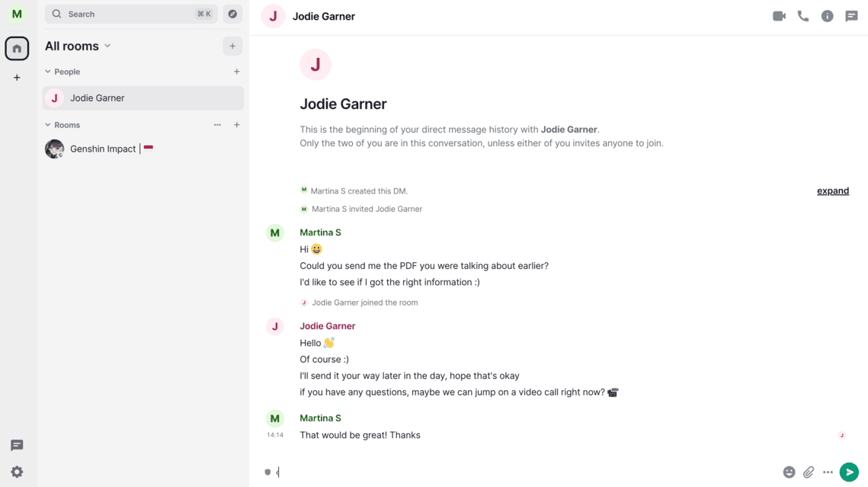
Task: Open Genshin Impact room
Action: [103, 149]
